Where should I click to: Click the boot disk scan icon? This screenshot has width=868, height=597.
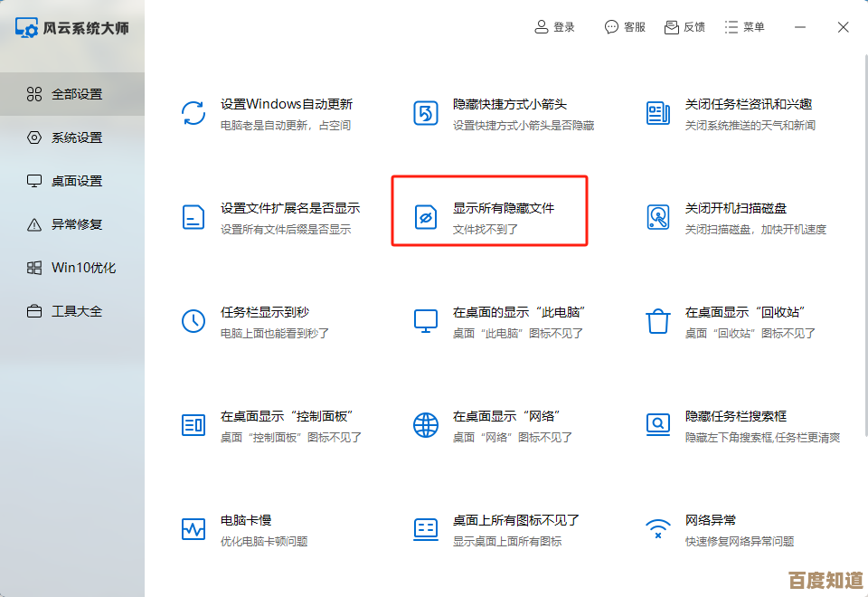658,216
